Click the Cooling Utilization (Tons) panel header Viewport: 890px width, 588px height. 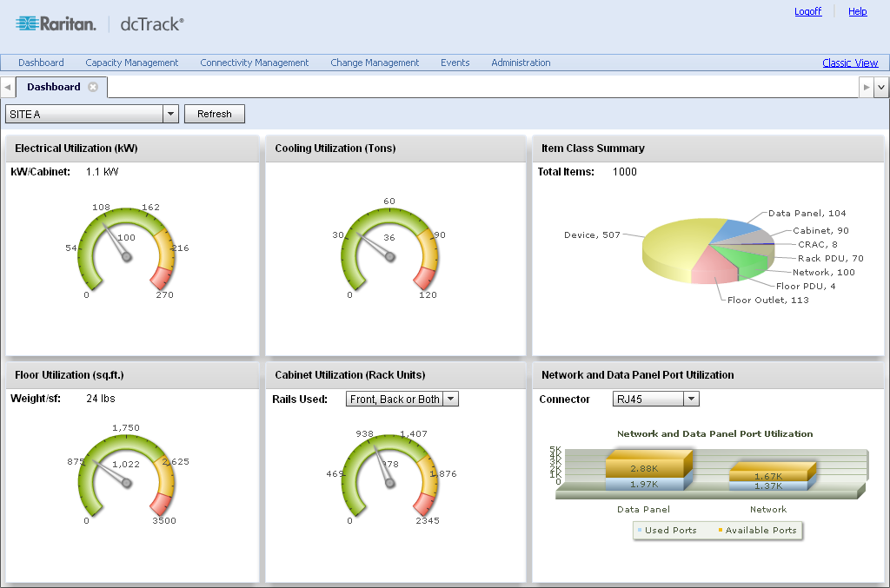coord(395,149)
